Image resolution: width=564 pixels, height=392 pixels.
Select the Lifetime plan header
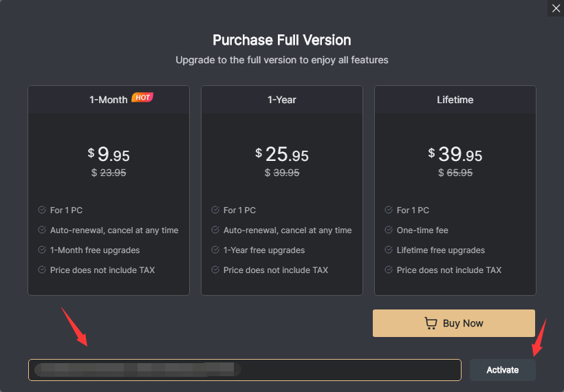pos(455,100)
